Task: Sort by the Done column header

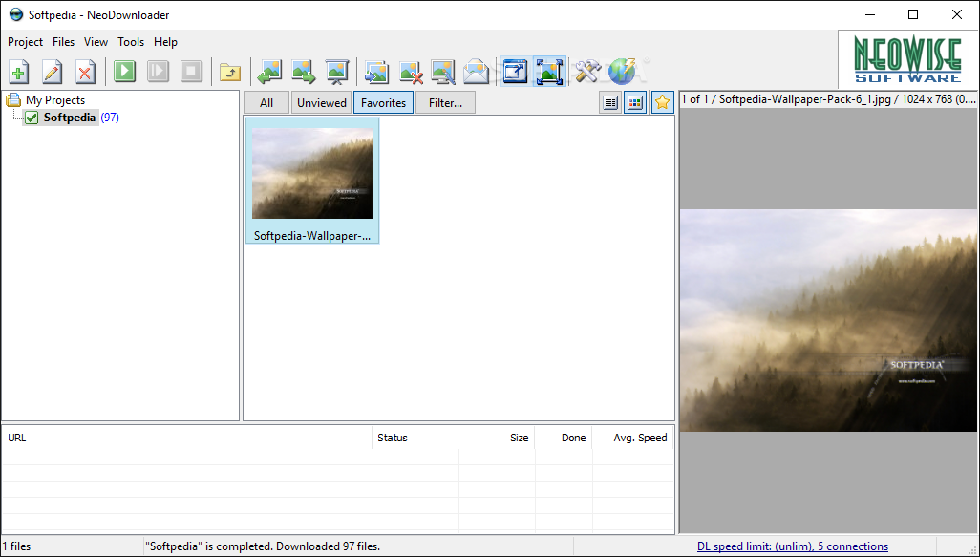Action: 564,438
